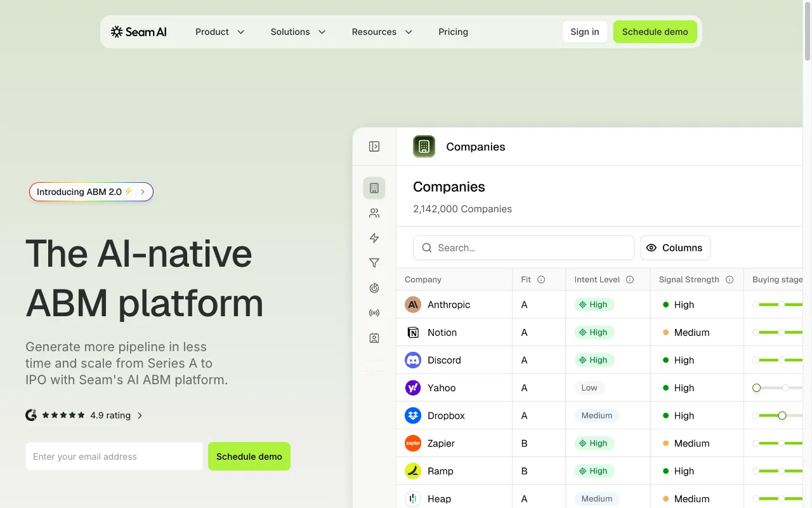Click the Notion company logo
Screen dimensions: 812x508
click(x=413, y=333)
